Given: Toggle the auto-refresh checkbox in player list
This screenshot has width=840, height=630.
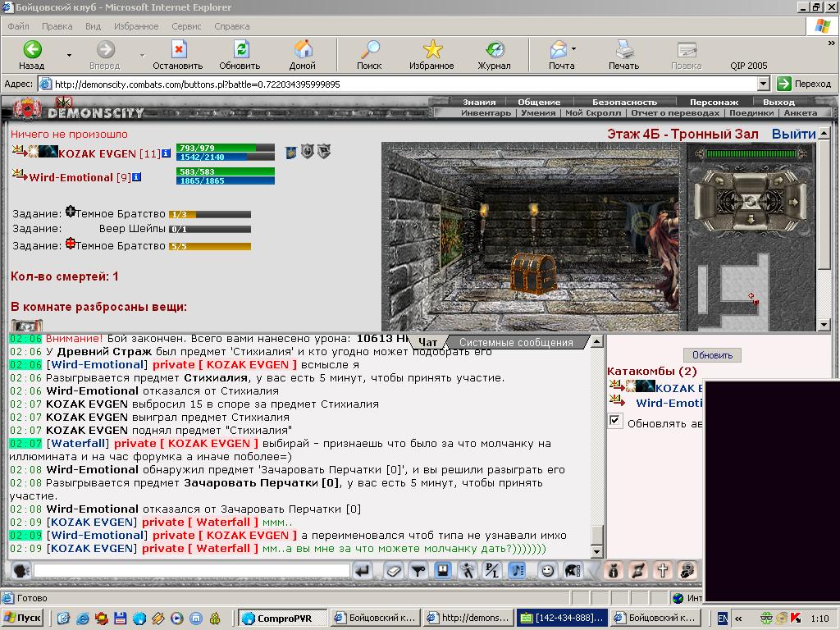Looking at the screenshot, I should coord(614,421).
